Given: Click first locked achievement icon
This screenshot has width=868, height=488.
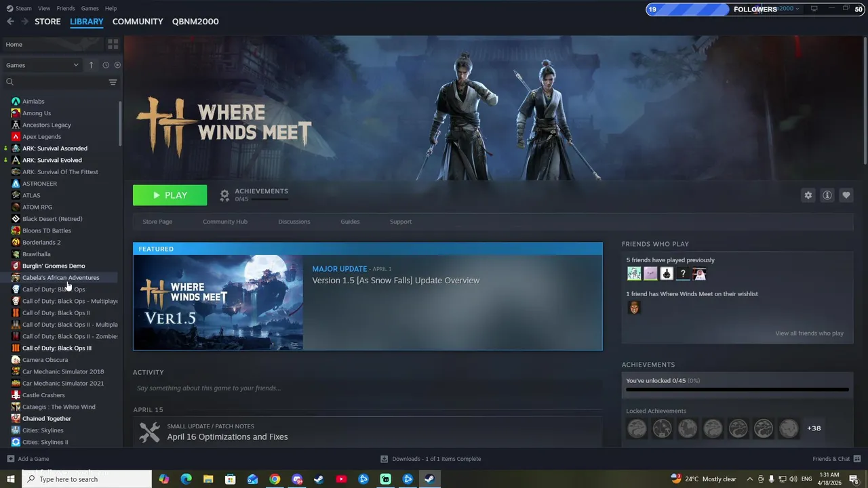Looking at the screenshot, I should (x=637, y=428).
